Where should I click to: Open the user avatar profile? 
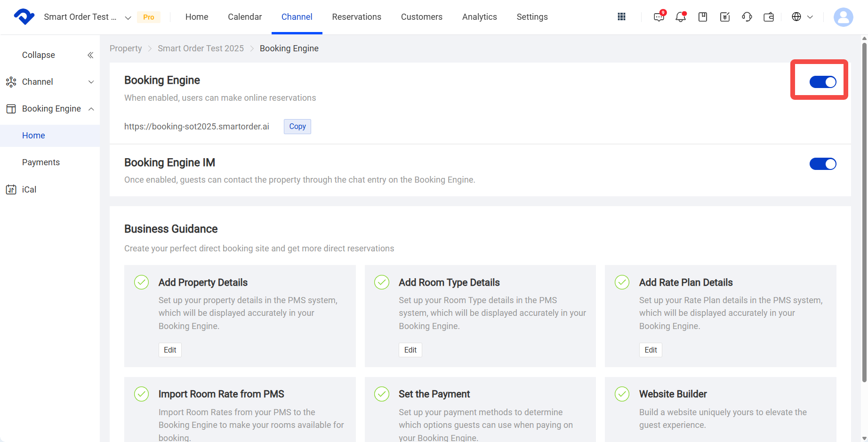point(843,17)
